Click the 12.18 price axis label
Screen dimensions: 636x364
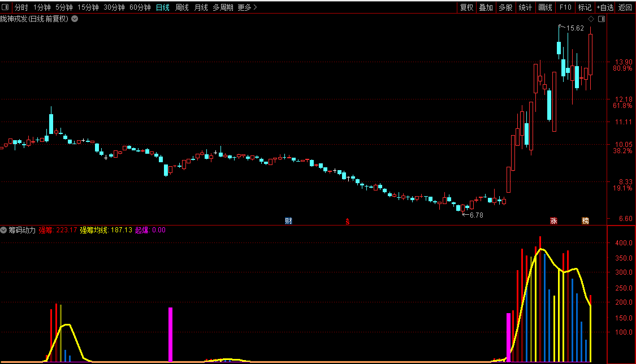pos(624,99)
